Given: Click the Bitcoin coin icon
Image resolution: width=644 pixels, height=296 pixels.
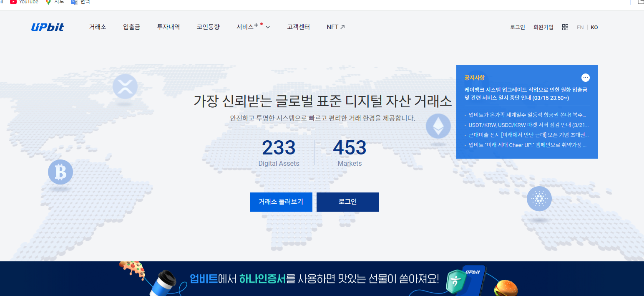Looking at the screenshot, I should 60,172.
